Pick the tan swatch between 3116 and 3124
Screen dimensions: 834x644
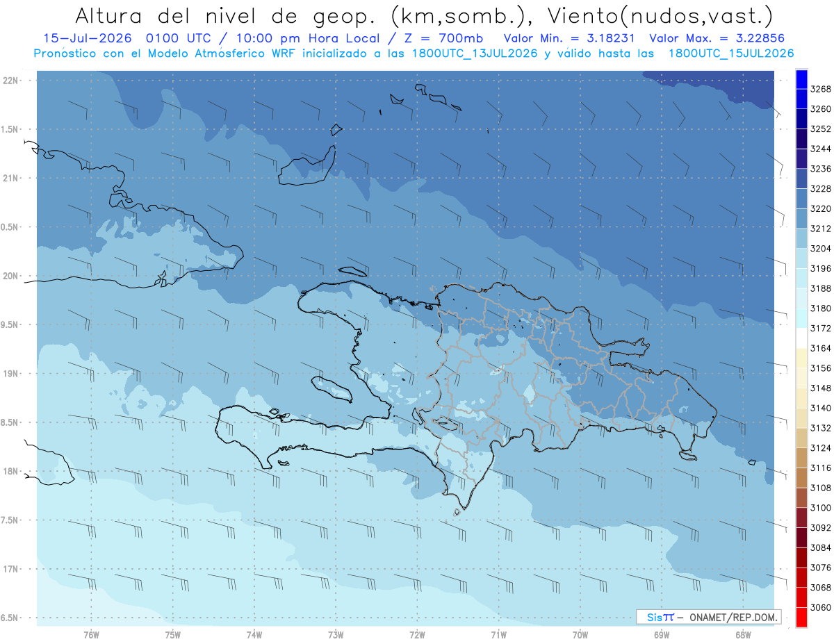tap(801, 458)
